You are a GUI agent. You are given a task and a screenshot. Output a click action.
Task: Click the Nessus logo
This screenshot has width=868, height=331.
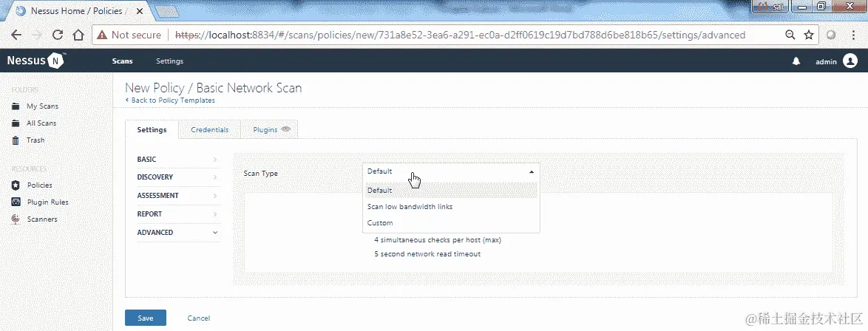[36, 61]
